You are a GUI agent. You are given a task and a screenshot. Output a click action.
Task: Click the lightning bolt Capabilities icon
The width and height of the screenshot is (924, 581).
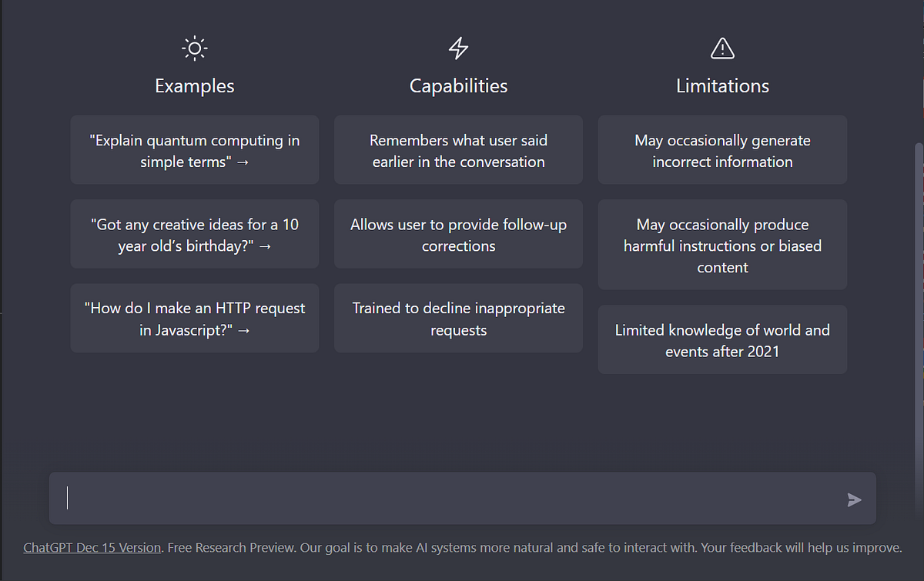(458, 49)
